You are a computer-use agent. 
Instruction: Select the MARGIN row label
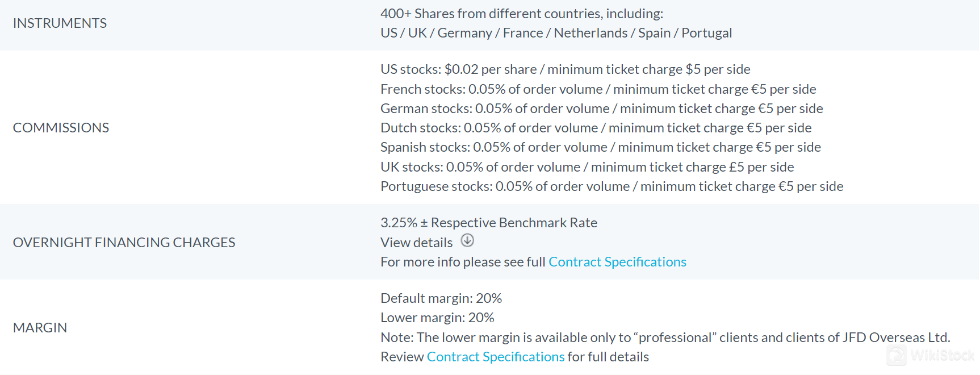tap(40, 328)
